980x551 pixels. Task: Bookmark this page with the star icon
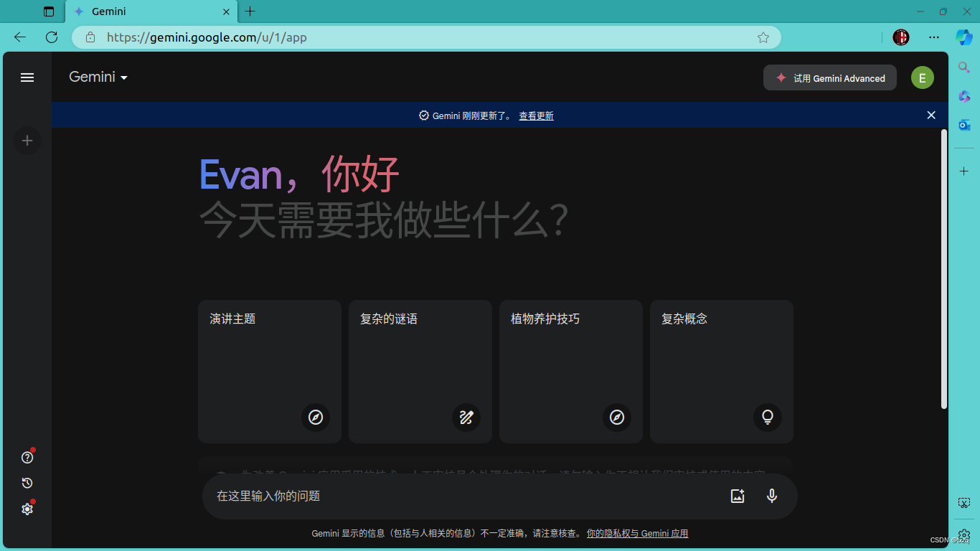[x=763, y=37]
